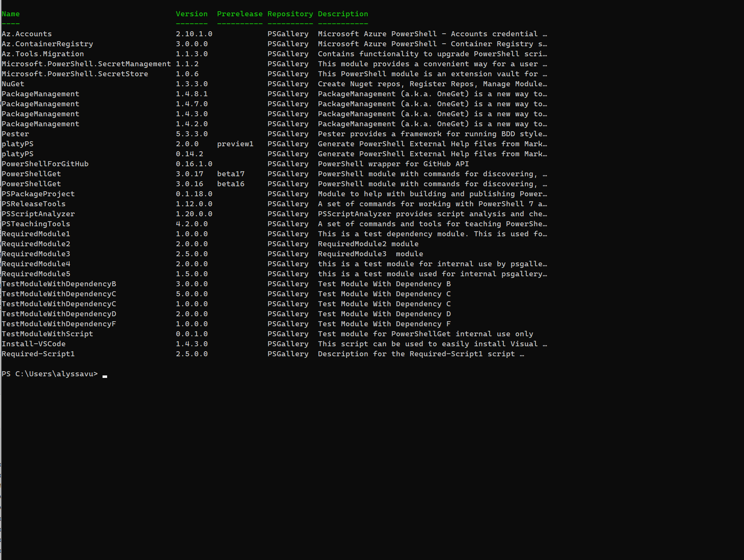Click the Install-VSCode script name
This screenshot has height=560, width=744.
[x=33, y=344]
